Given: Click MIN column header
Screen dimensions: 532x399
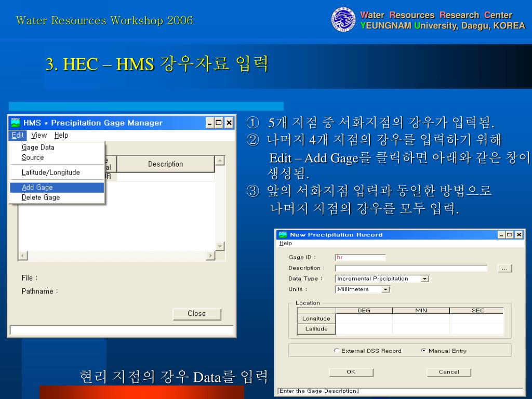Looking at the screenshot, I should point(421,311).
